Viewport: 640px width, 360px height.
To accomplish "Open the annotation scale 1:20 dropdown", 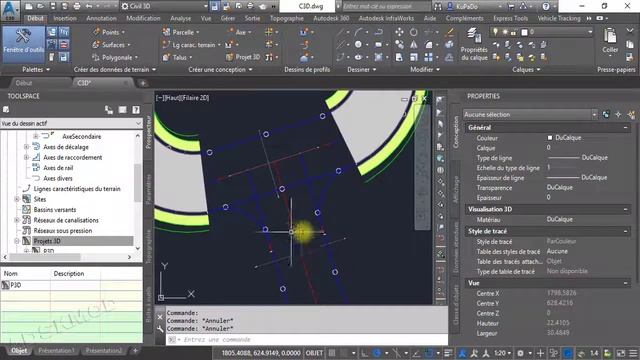I will [x=503, y=353].
